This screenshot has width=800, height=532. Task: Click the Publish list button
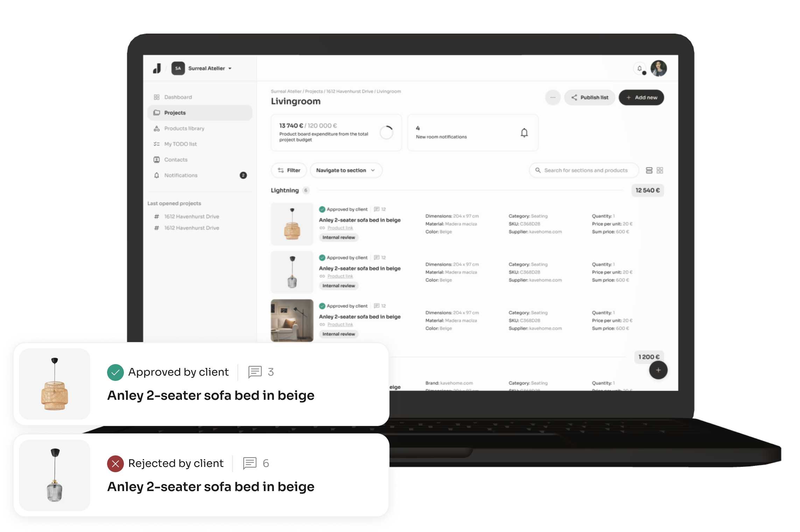[x=590, y=97]
